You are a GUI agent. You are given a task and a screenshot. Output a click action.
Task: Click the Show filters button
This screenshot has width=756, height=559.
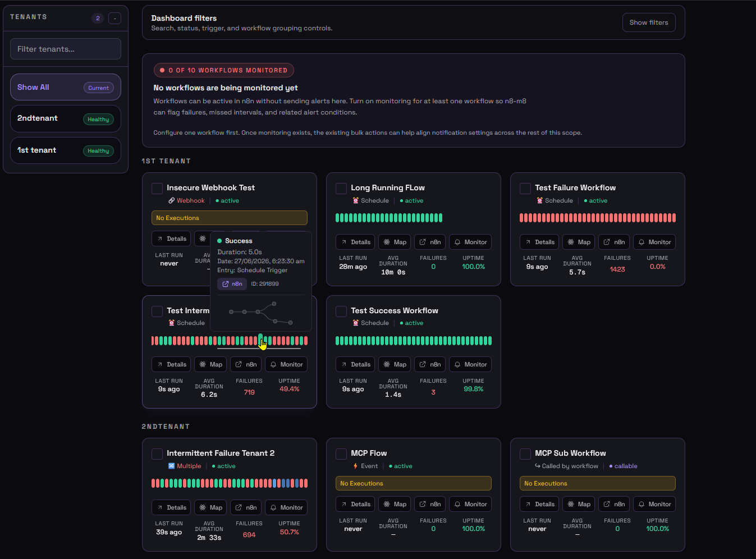click(649, 22)
